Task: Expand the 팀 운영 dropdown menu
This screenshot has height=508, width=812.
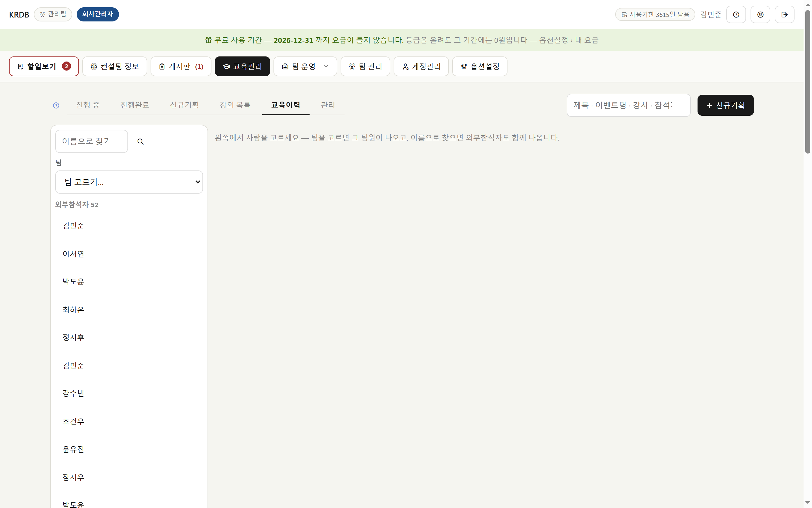Action: pos(305,66)
